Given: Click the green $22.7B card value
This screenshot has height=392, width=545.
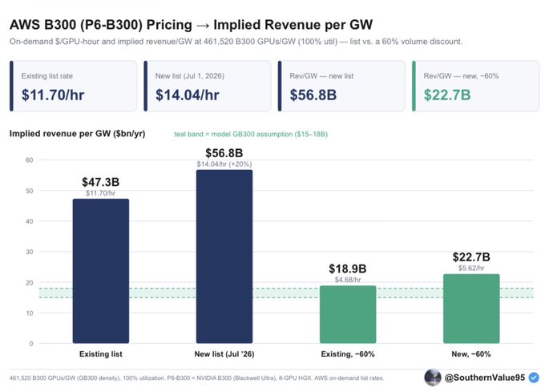Looking at the screenshot, I should click(x=447, y=95).
